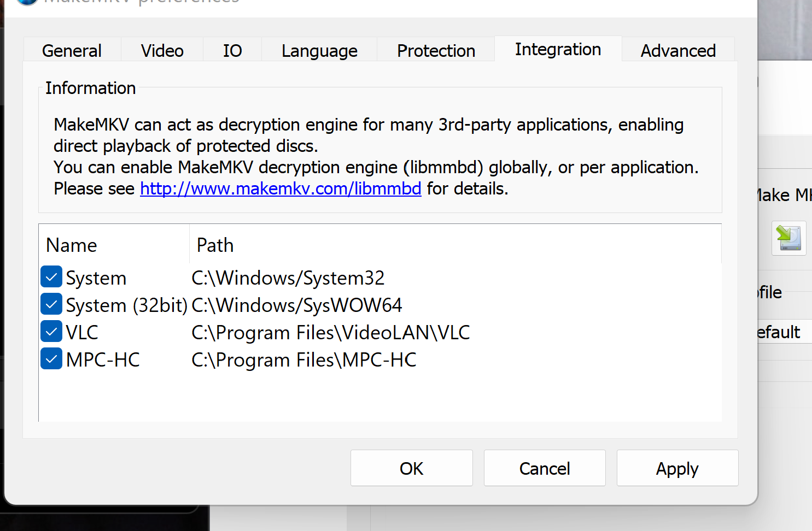This screenshot has width=812, height=531.
Task: Click the Make MKV save-to-disk icon in main window
Action: pyautogui.click(x=788, y=238)
